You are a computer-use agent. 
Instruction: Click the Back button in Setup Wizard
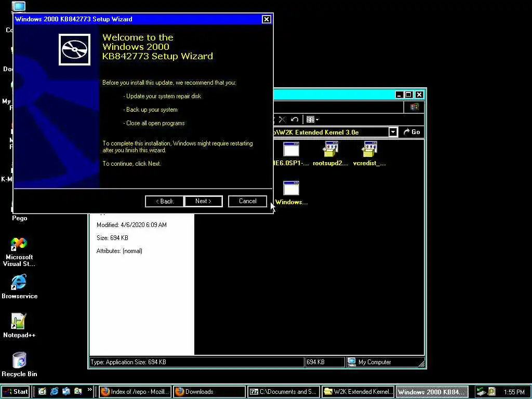coord(164,201)
